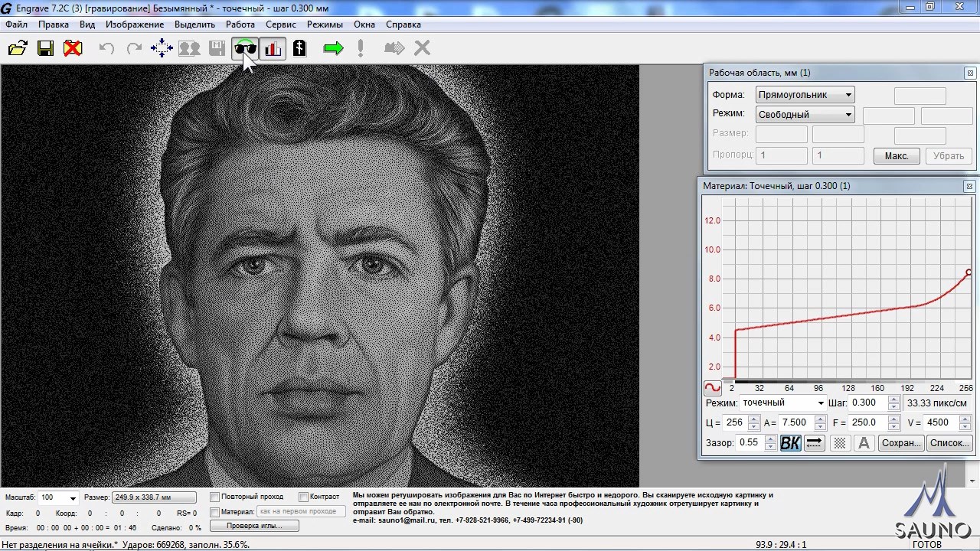
Task: Check the Материал checkbox in bottom bar
Action: click(x=215, y=511)
